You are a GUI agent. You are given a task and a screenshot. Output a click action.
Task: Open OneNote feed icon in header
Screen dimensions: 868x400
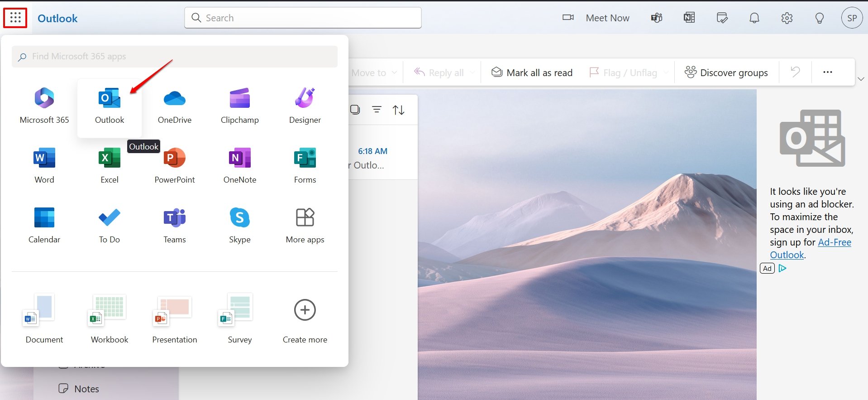click(689, 18)
